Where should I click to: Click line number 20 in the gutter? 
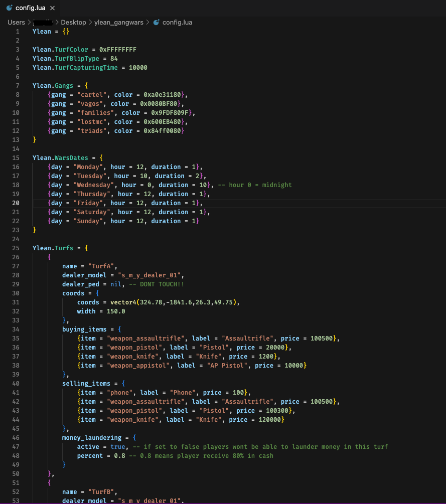[16, 203]
